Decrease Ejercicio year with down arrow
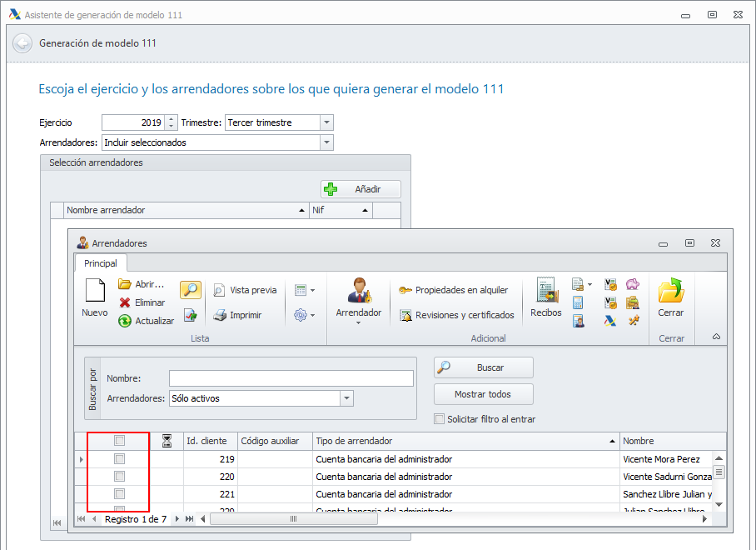The image size is (756, 550). (x=172, y=126)
